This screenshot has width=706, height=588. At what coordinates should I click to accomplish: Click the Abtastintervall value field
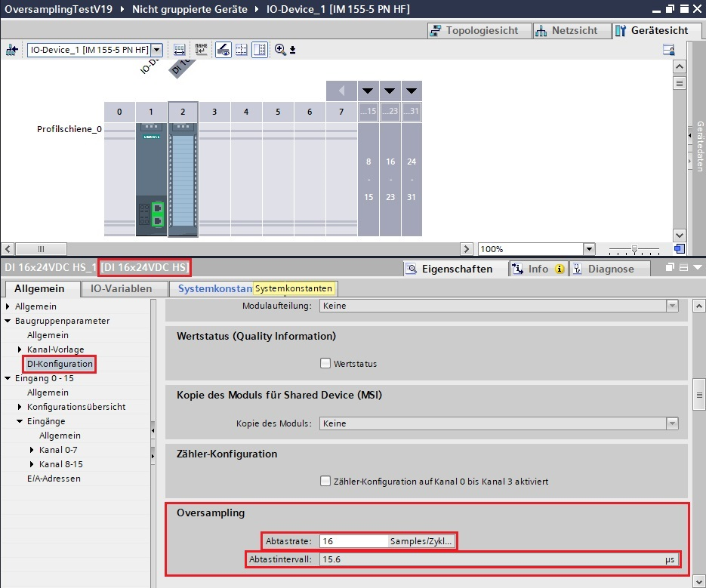[498, 559]
